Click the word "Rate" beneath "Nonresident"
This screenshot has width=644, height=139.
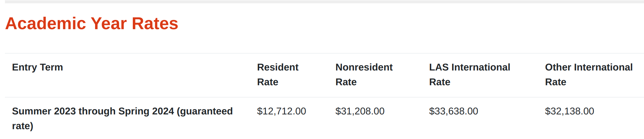tap(346, 82)
